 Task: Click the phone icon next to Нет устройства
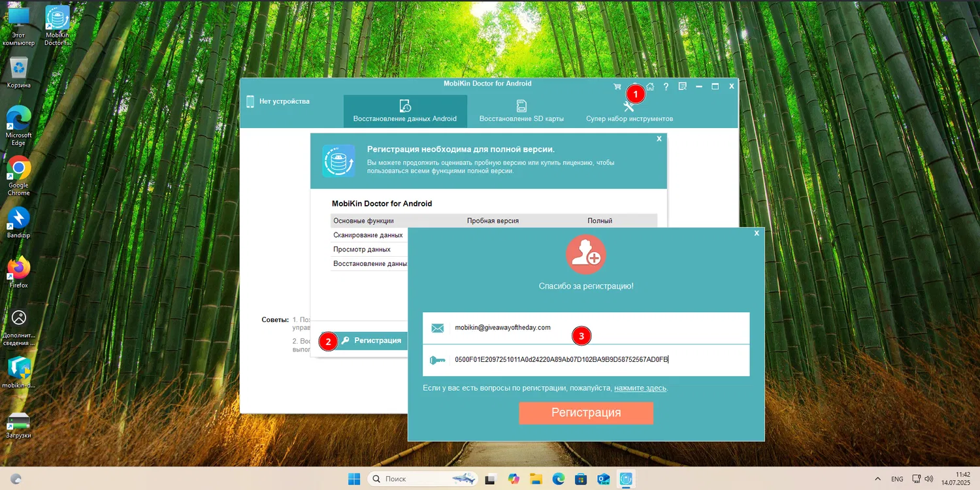(250, 101)
